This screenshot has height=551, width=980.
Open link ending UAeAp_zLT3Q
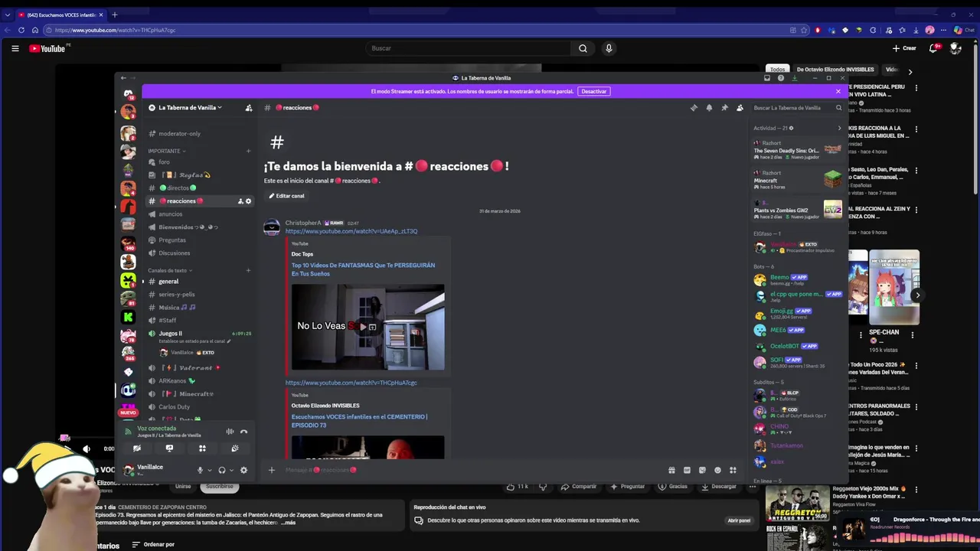click(x=351, y=231)
